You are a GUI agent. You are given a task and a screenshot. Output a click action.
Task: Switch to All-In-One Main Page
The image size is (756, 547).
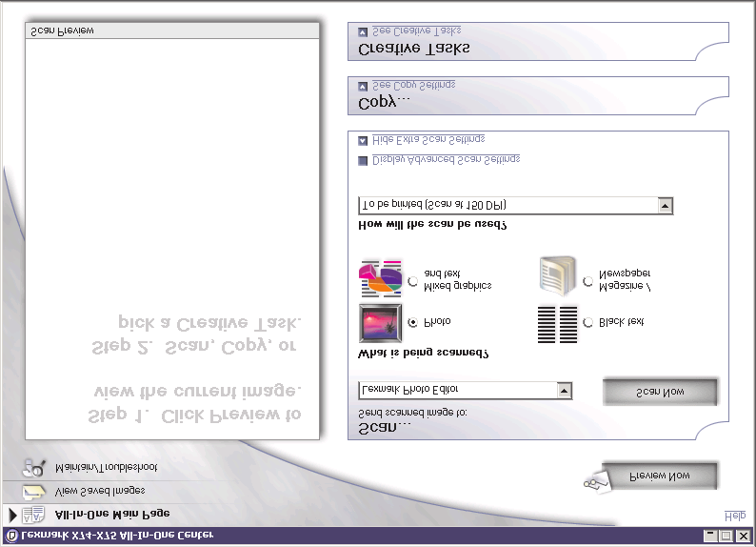pyautogui.click(x=112, y=515)
